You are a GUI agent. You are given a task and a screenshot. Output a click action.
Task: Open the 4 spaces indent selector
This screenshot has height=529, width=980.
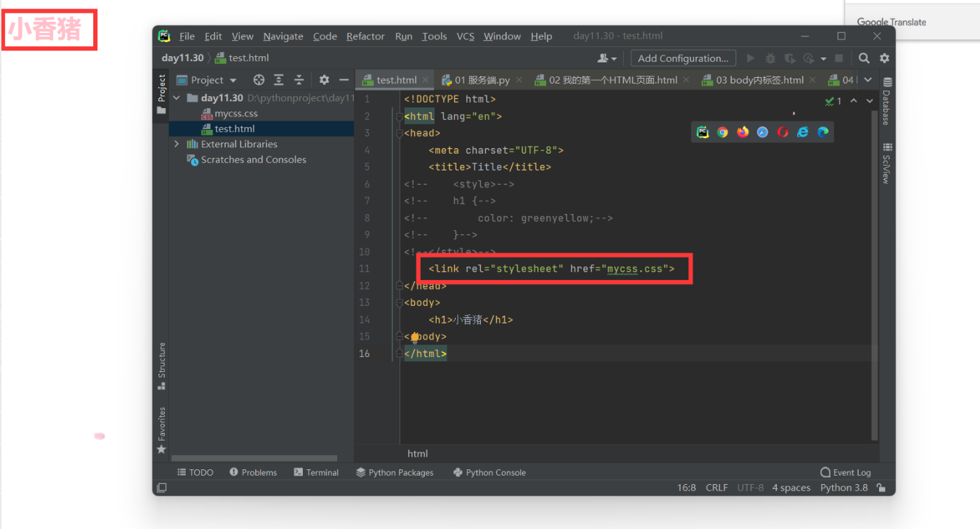pyautogui.click(x=791, y=488)
